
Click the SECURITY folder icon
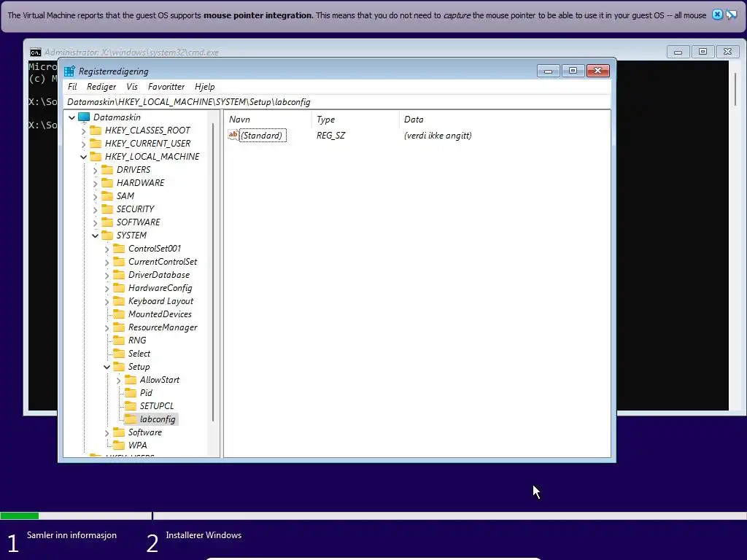(x=108, y=209)
